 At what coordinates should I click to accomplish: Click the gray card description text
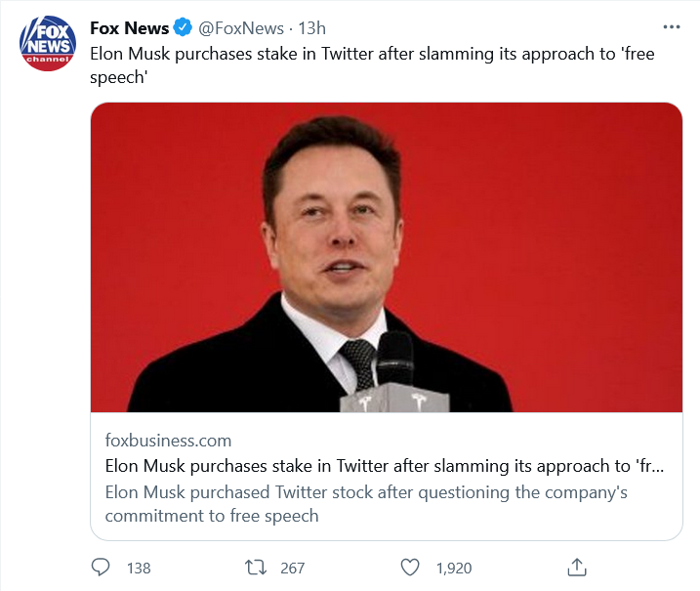coord(366,503)
